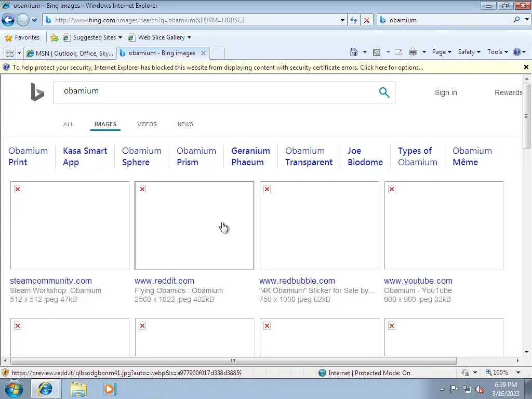Open Suggested Sites dropdown
532x399 pixels.
pos(92,37)
